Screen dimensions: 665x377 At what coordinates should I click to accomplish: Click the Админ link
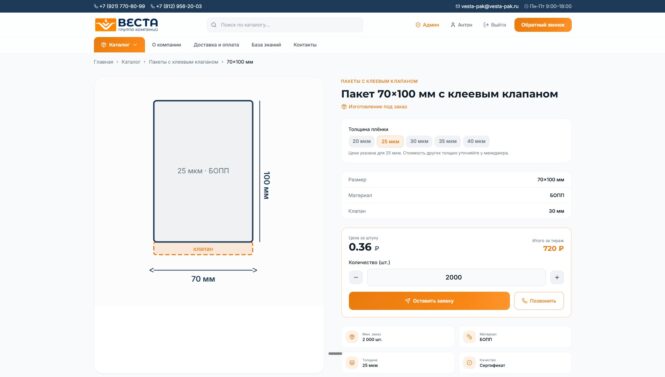pos(427,25)
